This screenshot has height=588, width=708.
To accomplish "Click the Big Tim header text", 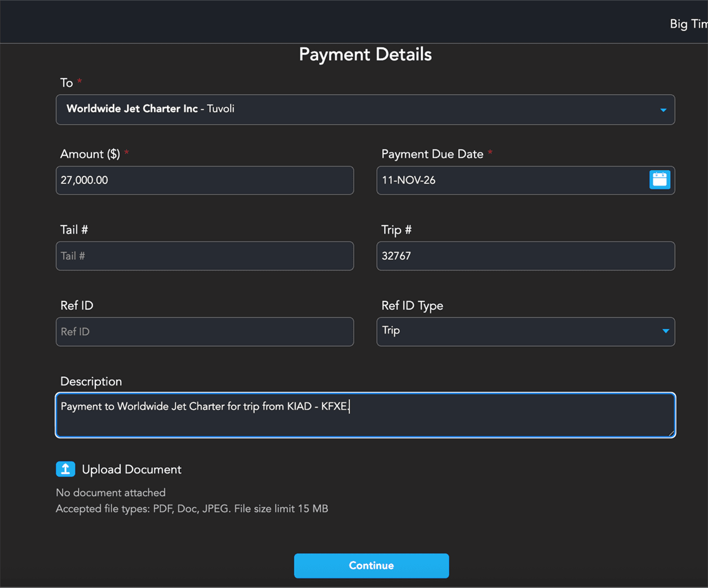I will click(x=688, y=24).
